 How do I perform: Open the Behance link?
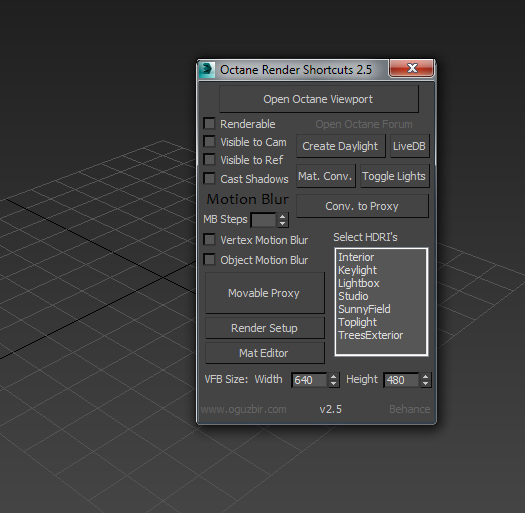point(409,409)
